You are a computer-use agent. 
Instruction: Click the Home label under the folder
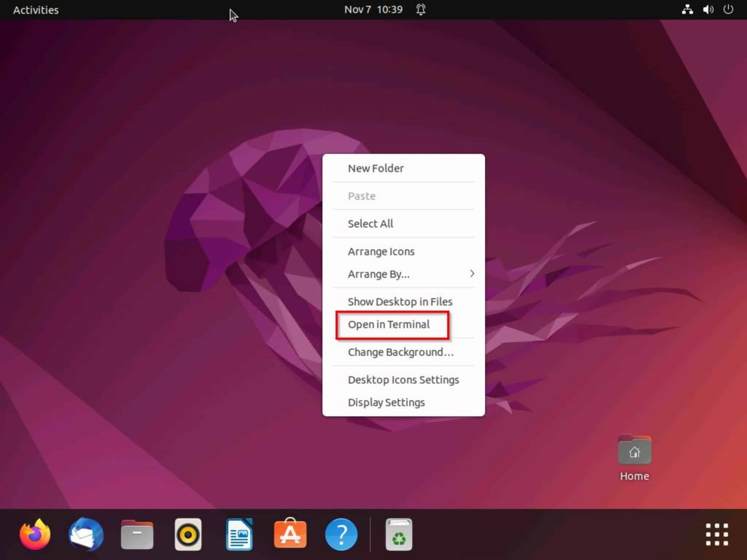(x=635, y=476)
